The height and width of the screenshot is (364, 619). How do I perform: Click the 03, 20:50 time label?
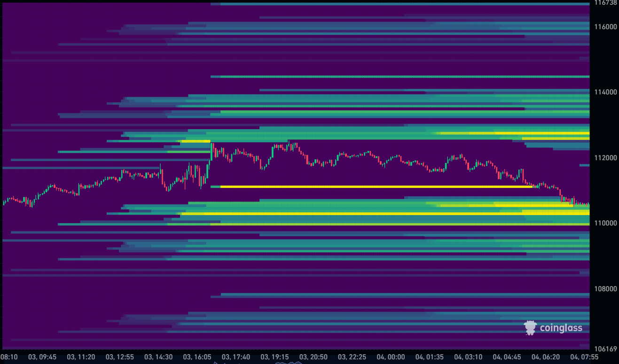313,357
